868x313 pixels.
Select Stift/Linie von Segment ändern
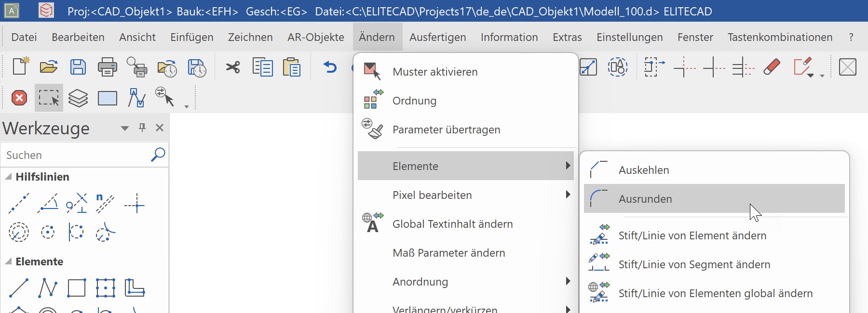pos(714,264)
